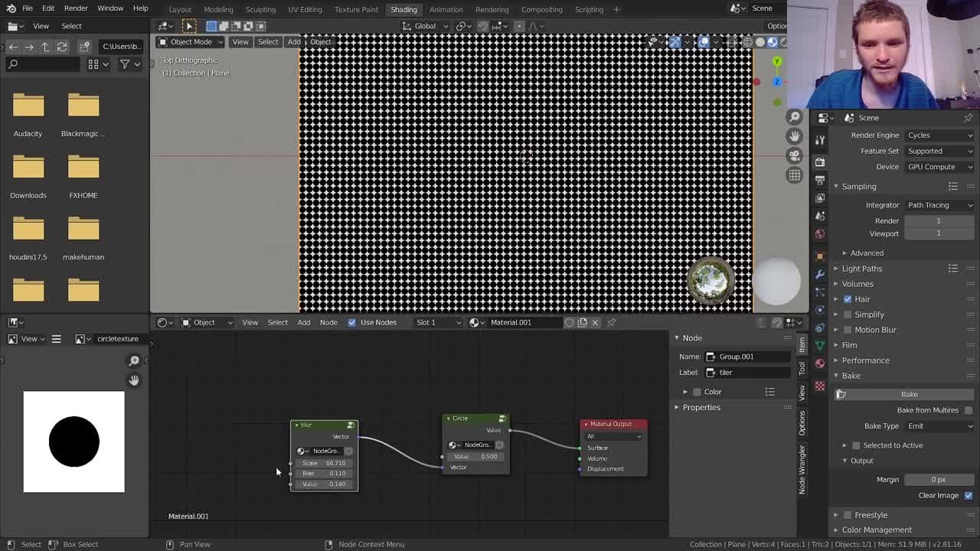The image size is (980, 551).
Task: Switch to the Layout workspace tab
Action: (180, 9)
